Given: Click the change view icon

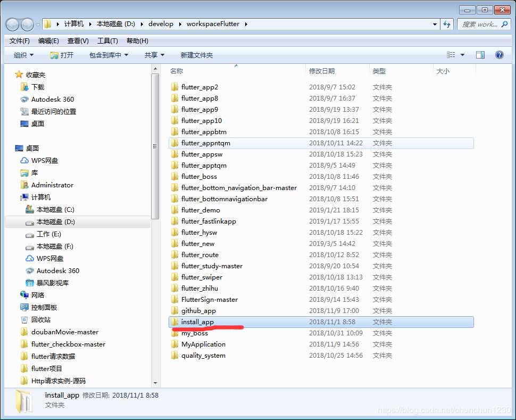Looking at the screenshot, I should (x=451, y=55).
